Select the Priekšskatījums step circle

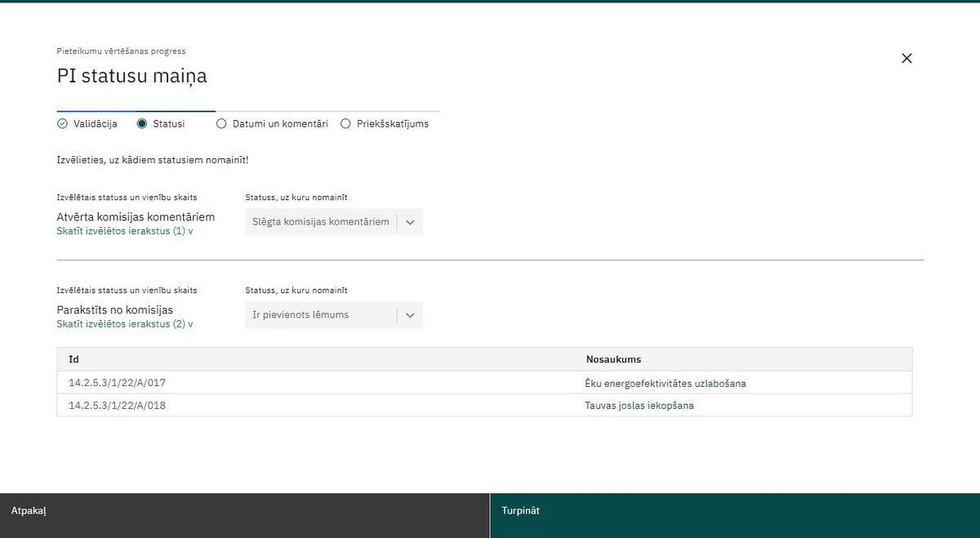point(345,124)
